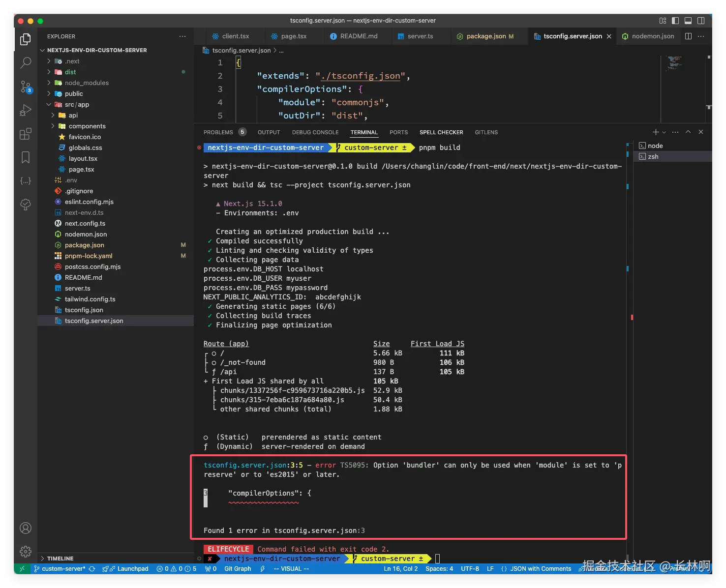Change encoding via UTF-8 in status bar
Image resolution: width=726 pixels, height=588 pixels.
click(470, 569)
